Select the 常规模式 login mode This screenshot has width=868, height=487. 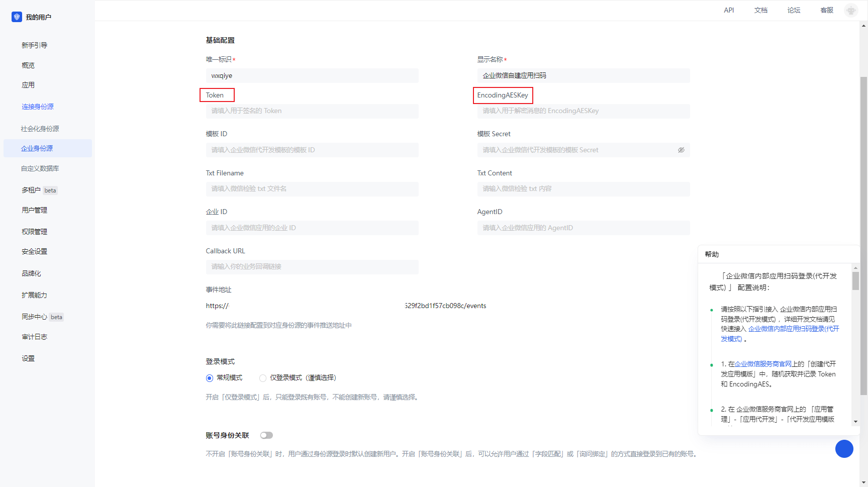coord(210,378)
